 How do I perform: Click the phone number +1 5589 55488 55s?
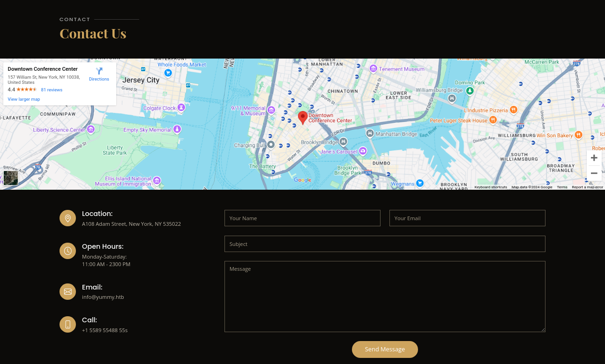pyautogui.click(x=105, y=330)
